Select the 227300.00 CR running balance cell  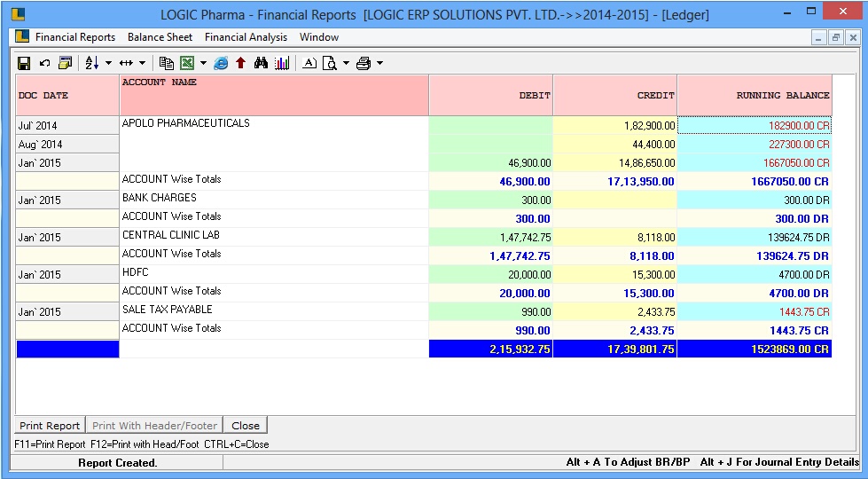tap(754, 145)
